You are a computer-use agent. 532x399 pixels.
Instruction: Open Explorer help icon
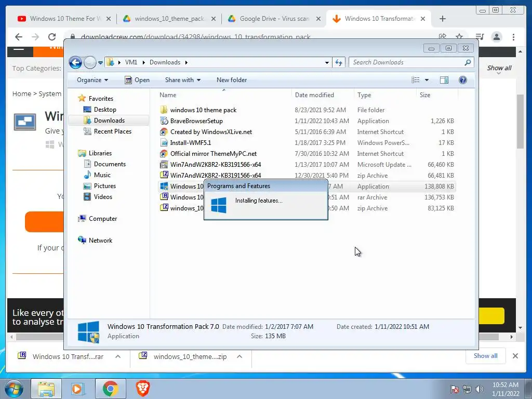tap(463, 79)
